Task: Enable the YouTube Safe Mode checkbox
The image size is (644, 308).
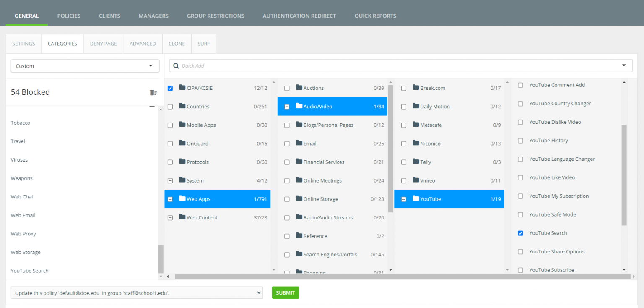Action: tap(520, 214)
